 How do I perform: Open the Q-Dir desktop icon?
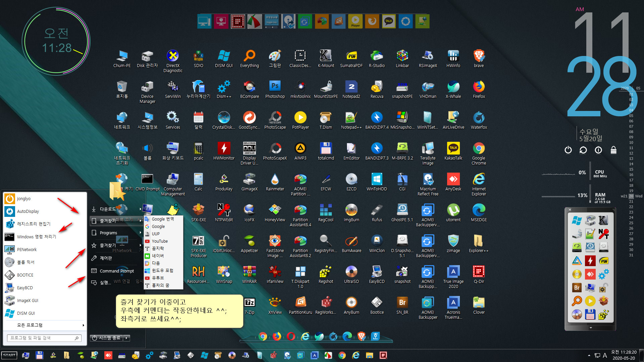(479, 275)
